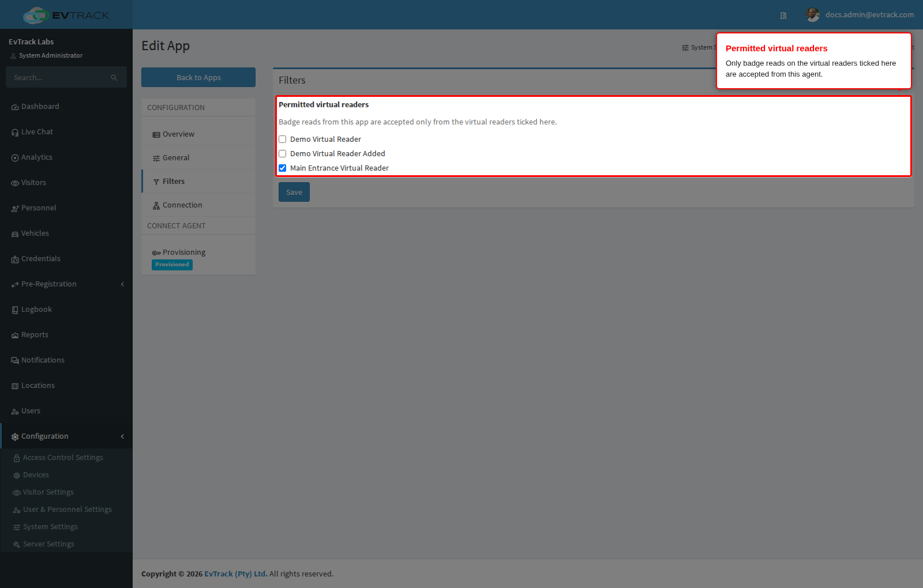This screenshot has height=588, width=923.
Task: Click the door icon in top bar
Action: pyautogui.click(x=783, y=16)
